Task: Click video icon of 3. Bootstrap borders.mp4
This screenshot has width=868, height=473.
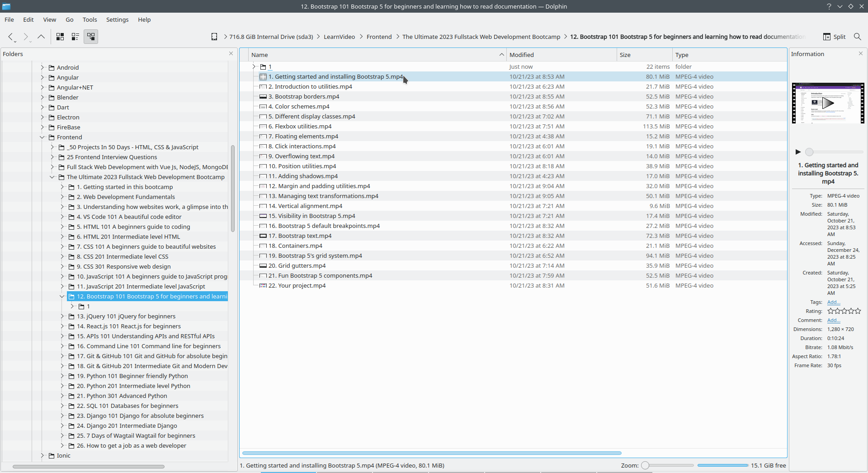Action: click(263, 97)
